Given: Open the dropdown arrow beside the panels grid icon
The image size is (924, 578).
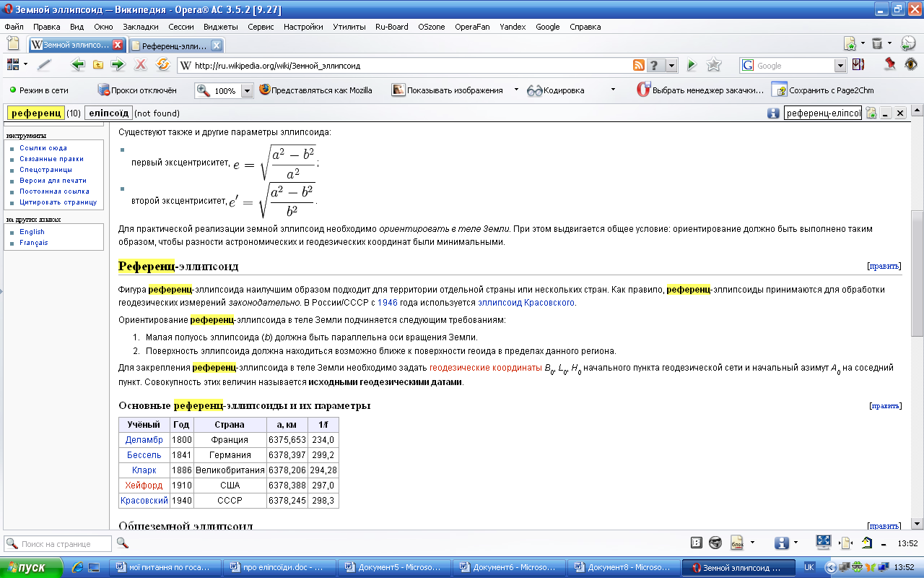Looking at the screenshot, I should [x=25, y=64].
